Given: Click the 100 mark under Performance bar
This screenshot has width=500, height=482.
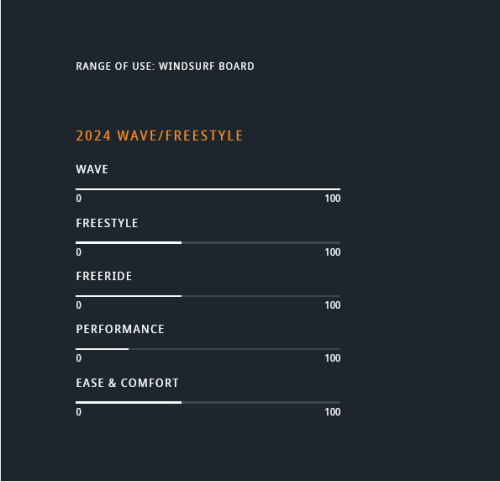Looking at the screenshot, I should tap(333, 358).
